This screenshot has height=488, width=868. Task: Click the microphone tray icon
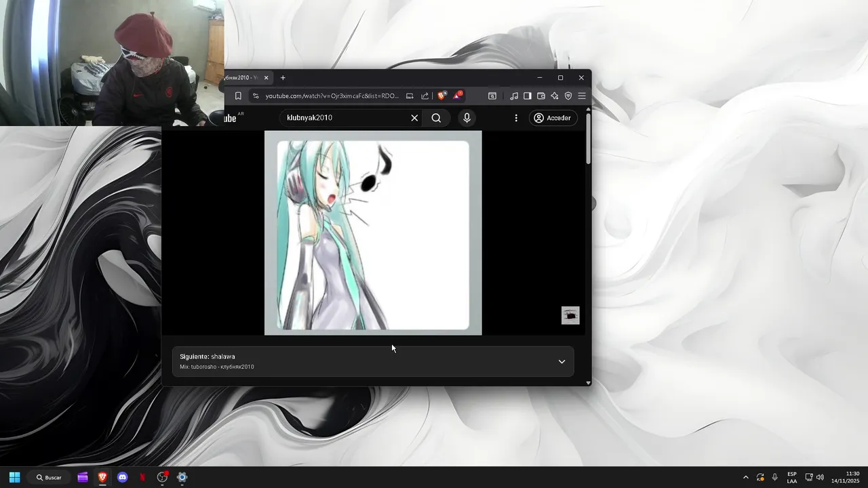click(x=775, y=477)
